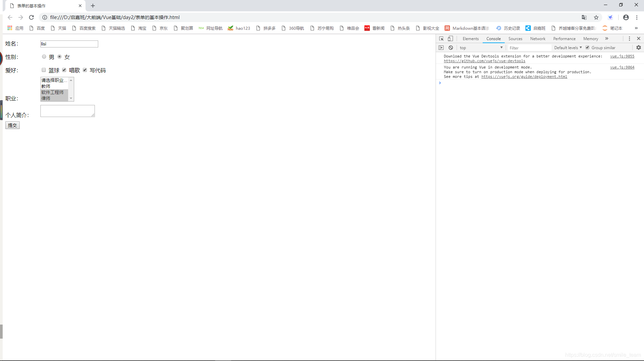Uncheck the 写代码 checkbox
Screen dimensions: 644x361
(x=85, y=70)
